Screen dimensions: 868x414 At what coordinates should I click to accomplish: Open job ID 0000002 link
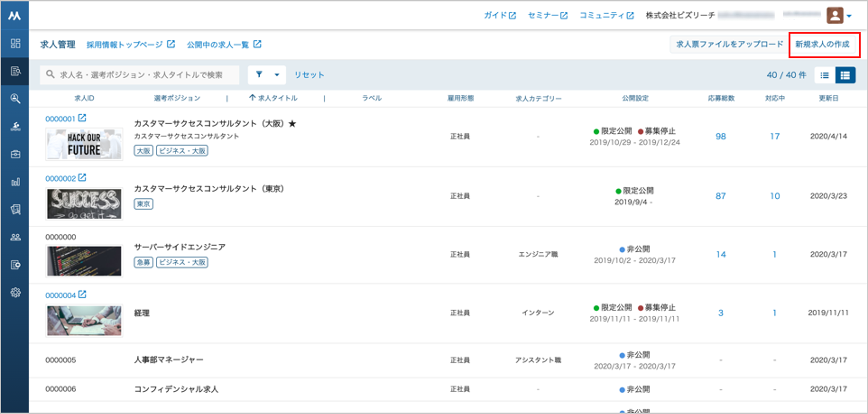pos(61,178)
